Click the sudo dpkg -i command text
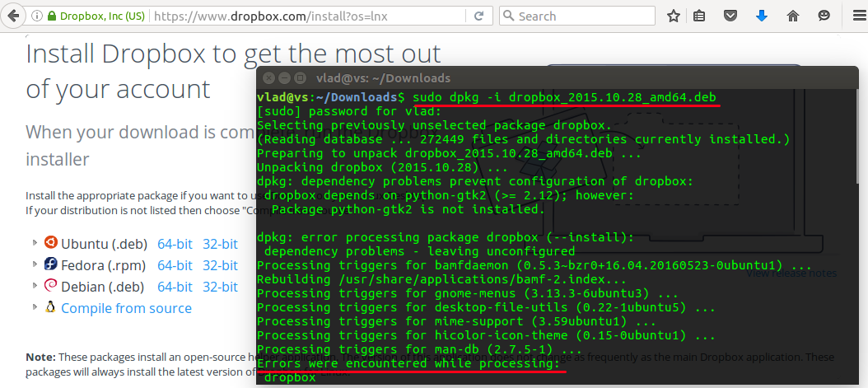The height and width of the screenshot is (388, 868). coord(565,97)
